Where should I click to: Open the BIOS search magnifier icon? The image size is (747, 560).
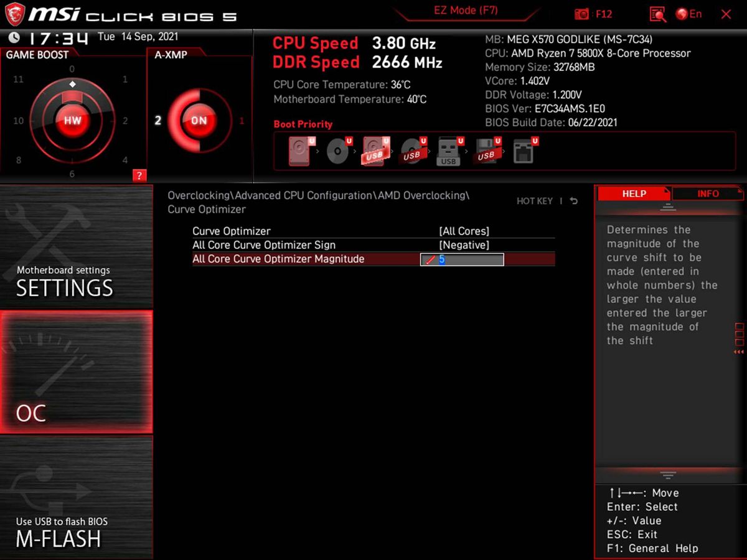coord(657,14)
